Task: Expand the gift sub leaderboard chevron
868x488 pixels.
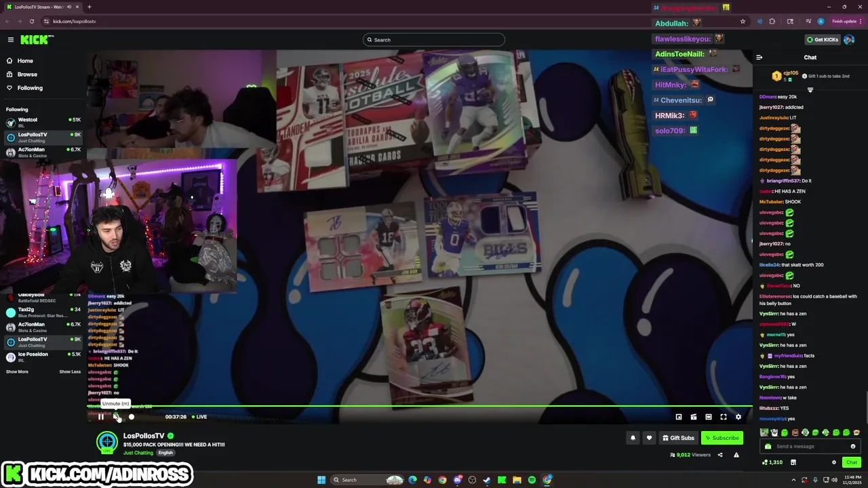Action: (810, 90)
